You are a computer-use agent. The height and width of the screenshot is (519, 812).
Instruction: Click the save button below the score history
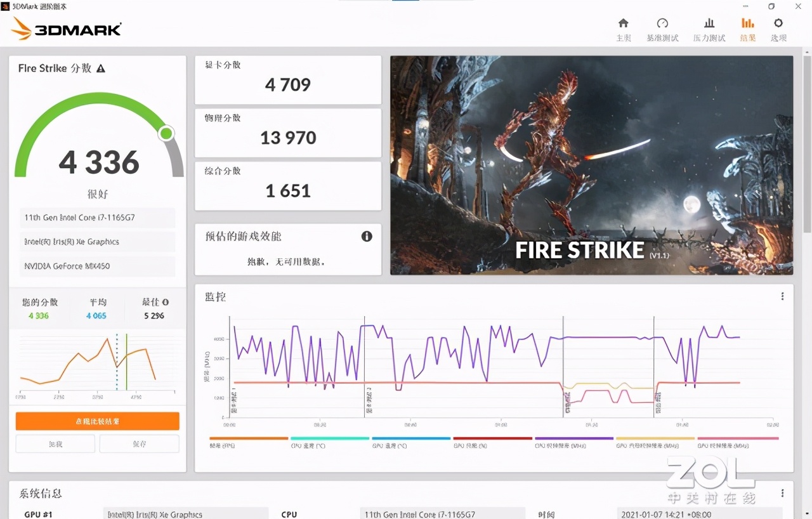pos(139,443)
